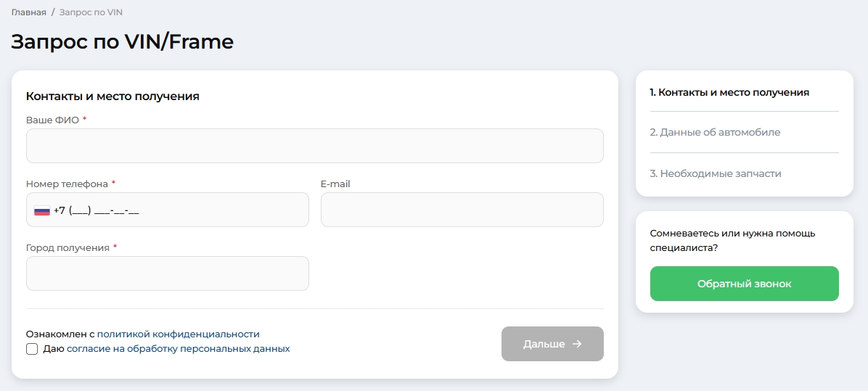Click the Город получения label
This screenshot has width=868, height=391.
click(67, 247)
